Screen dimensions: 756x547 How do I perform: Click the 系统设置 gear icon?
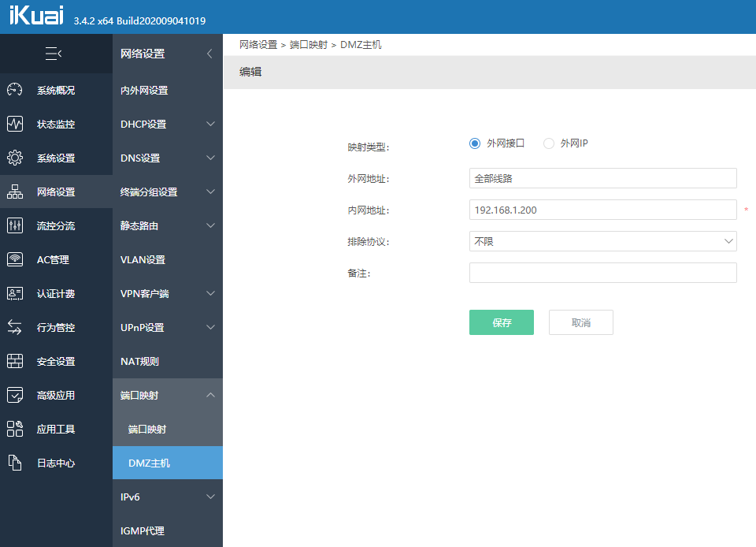(14, 158)
